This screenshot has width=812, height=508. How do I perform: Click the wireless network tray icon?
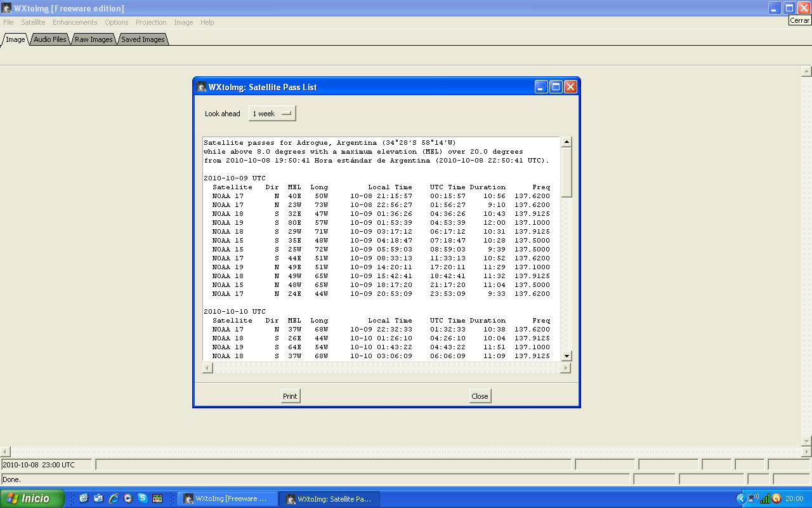tap(753, 498)
